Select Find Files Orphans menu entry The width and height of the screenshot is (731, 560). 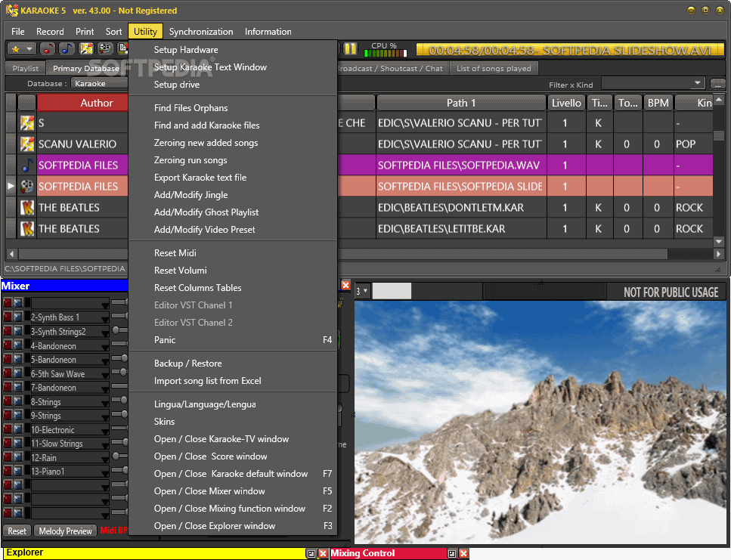tap(190, 107)
